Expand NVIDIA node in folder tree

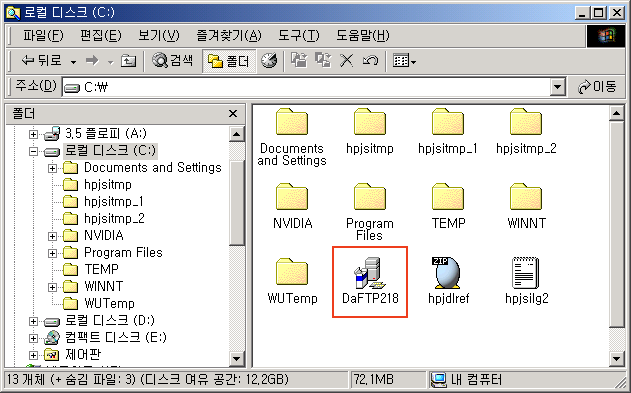coord(52,236)
